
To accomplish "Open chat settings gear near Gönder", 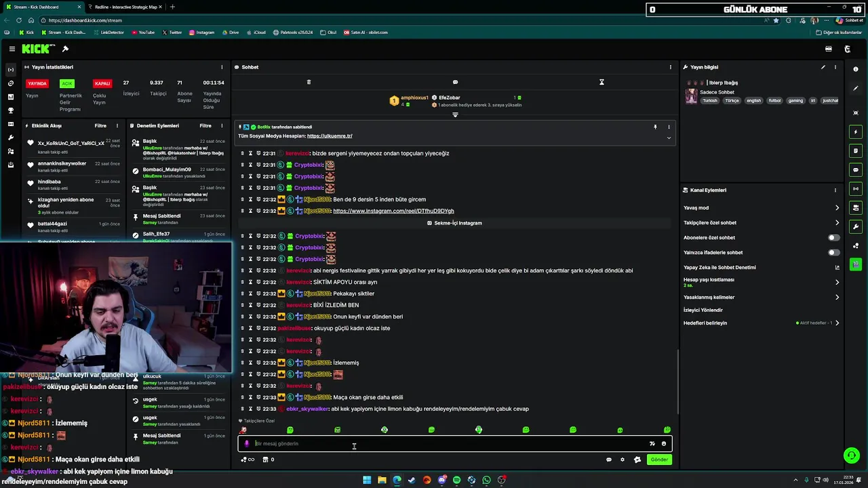I will click(623, 460).
